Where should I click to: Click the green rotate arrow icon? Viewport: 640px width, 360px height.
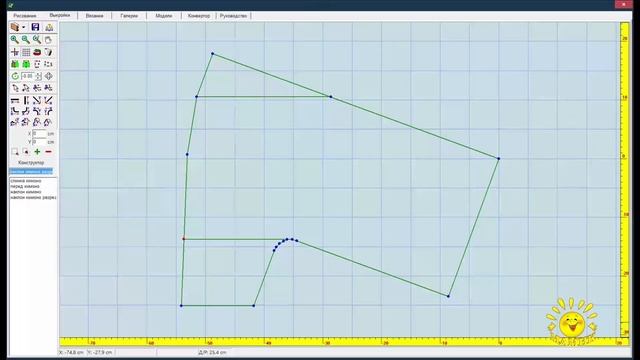pos(15,76)
